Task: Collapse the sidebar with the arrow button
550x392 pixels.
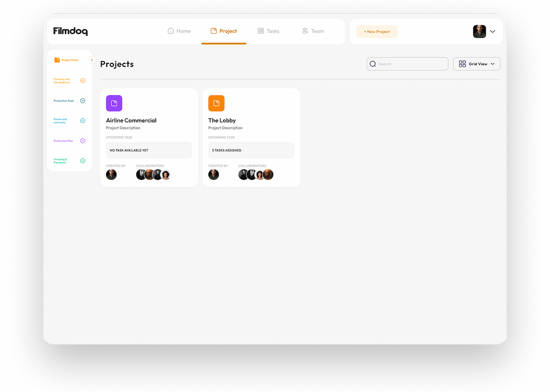Action: pyautogui.click(x=92, y=60)
